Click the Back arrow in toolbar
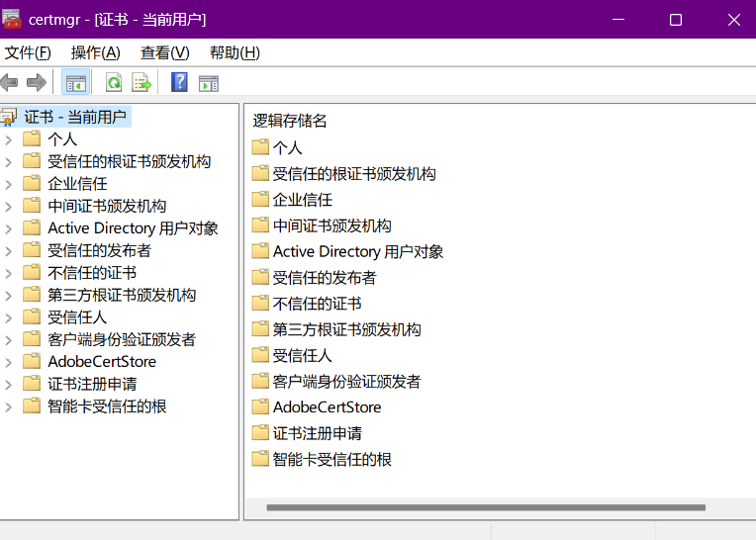 pyautogui.click(x=10, y=83)
